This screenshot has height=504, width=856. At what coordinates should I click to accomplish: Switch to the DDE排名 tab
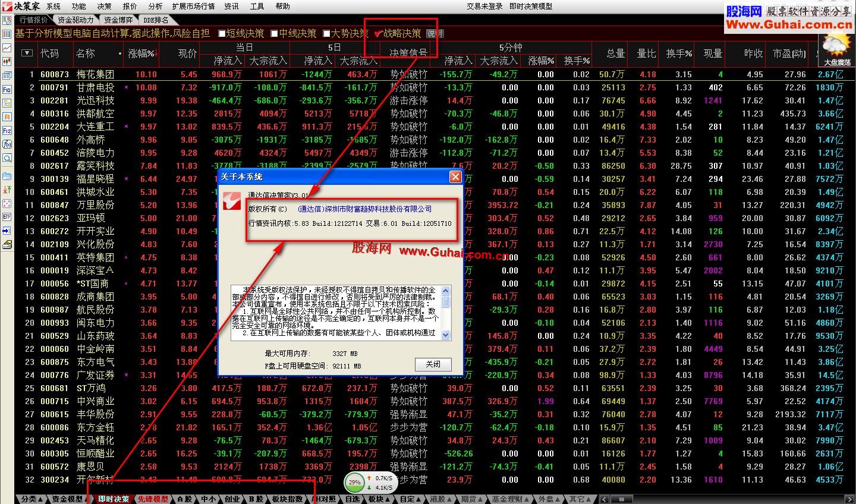coord(155,20)
